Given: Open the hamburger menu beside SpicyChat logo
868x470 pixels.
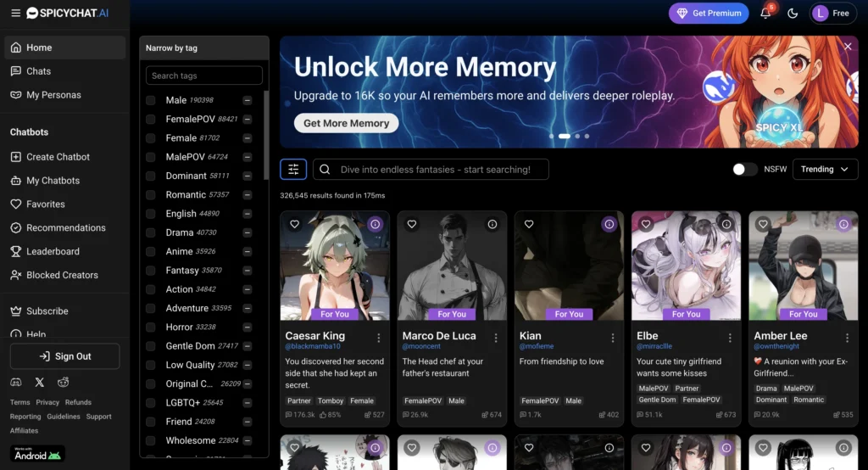Looking at the screenshot, I should [15, 13].
